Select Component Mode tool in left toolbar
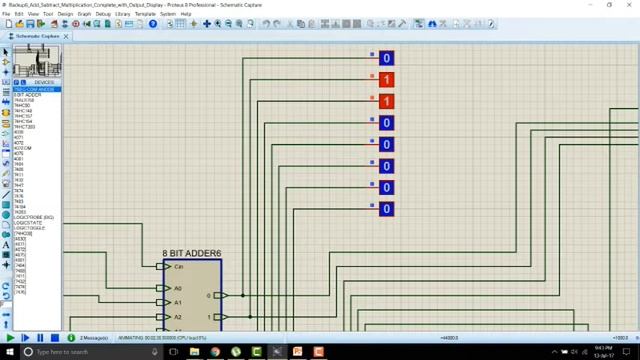640x360 pixels. click(x=6, y=62)
